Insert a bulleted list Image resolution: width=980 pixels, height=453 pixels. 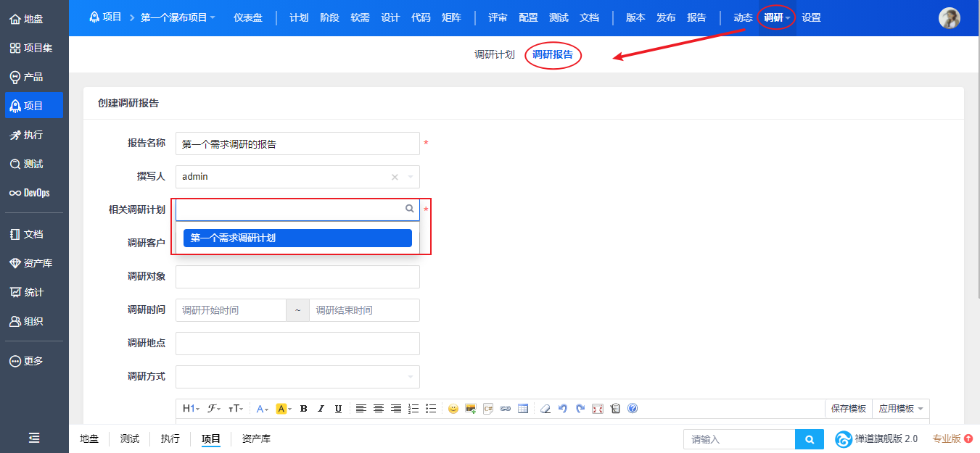click(431, 409)
